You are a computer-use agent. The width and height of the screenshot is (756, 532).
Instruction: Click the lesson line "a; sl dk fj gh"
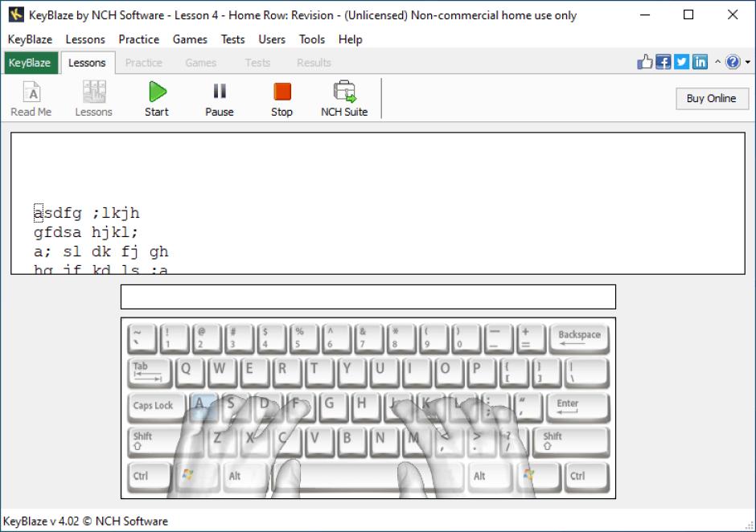[x=101, y=252]
